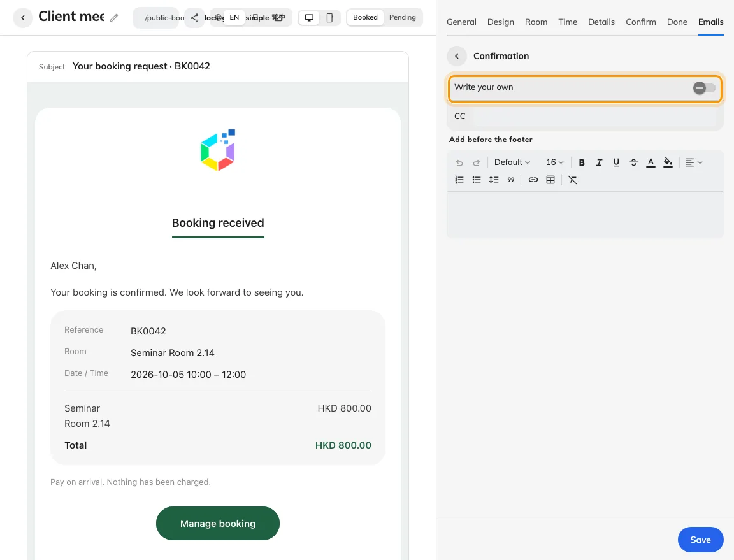Select EN language option
The width and height of the screenshot is (734, 560).
[234, 17]
